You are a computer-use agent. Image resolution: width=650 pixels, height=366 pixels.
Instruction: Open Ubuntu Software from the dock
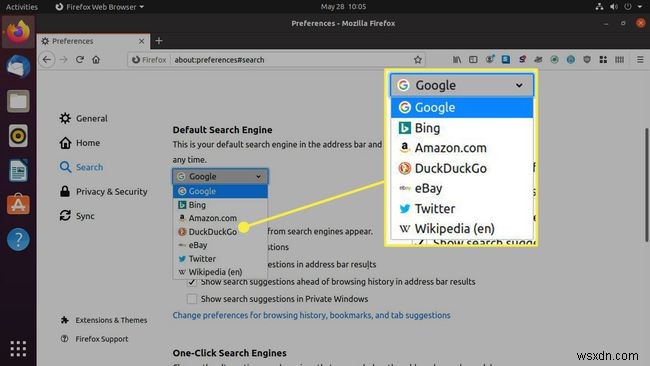pyautogui.click(x=18, y=204)
